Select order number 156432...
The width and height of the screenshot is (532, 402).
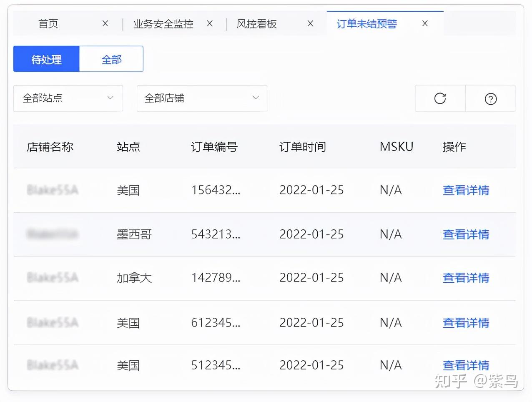coord(216,190)
